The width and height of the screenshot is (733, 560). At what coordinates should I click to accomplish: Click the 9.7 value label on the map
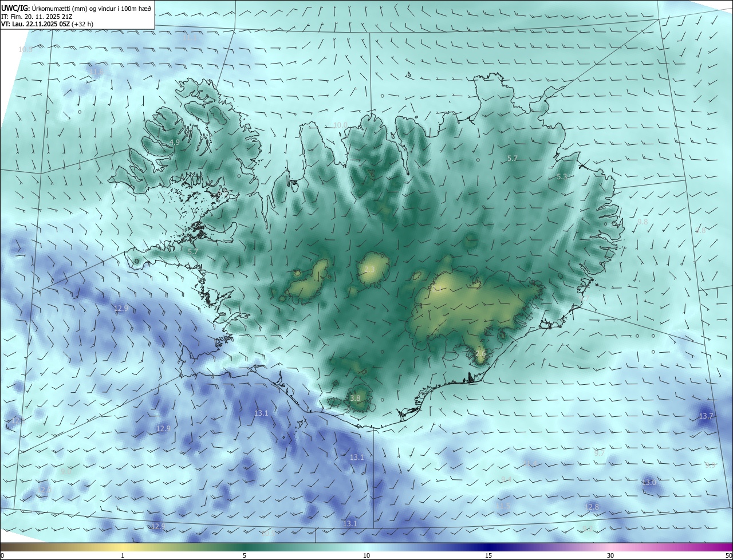[x=599, y=453]
